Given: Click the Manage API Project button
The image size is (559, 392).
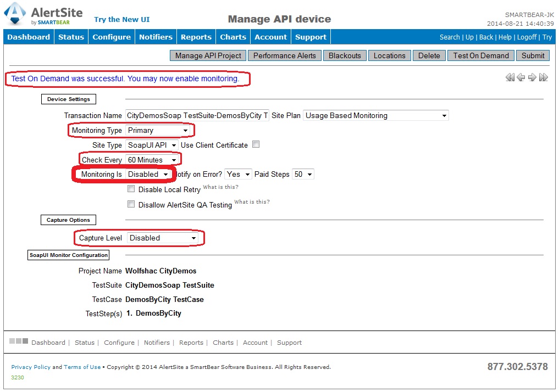Looking at the screenshot, I should [x=208, y=55].
